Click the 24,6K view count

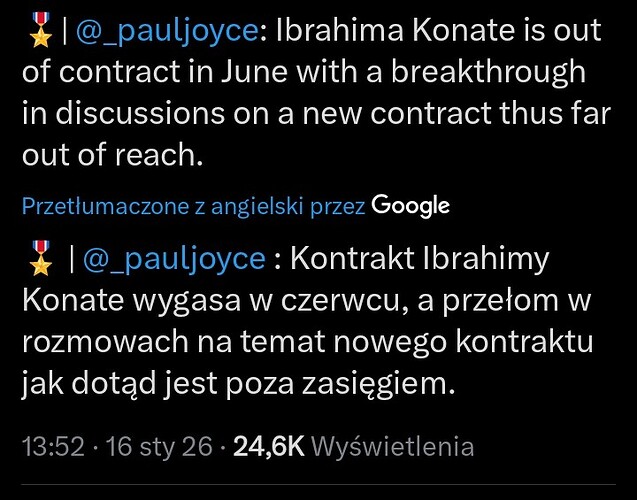(268, 447)
